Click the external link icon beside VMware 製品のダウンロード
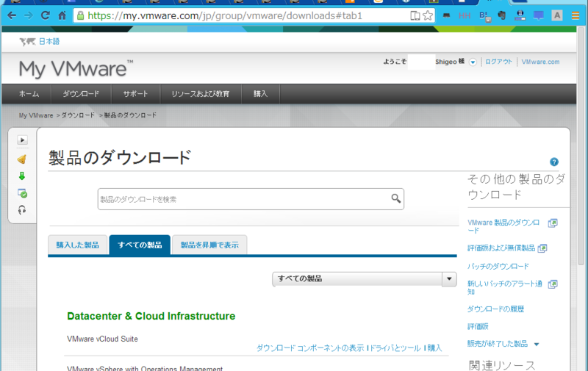Image resolution: width=588 pixels, height=371 pixels. click(553, 223)
